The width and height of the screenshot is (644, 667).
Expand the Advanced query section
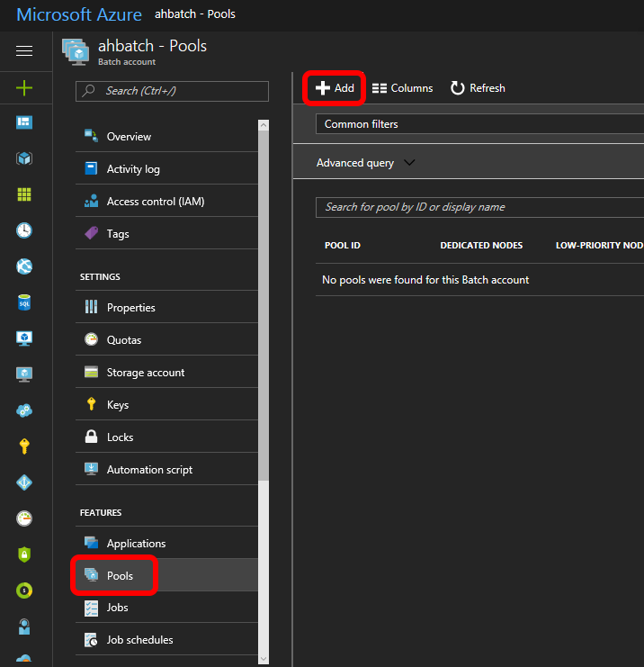point(365,163)
